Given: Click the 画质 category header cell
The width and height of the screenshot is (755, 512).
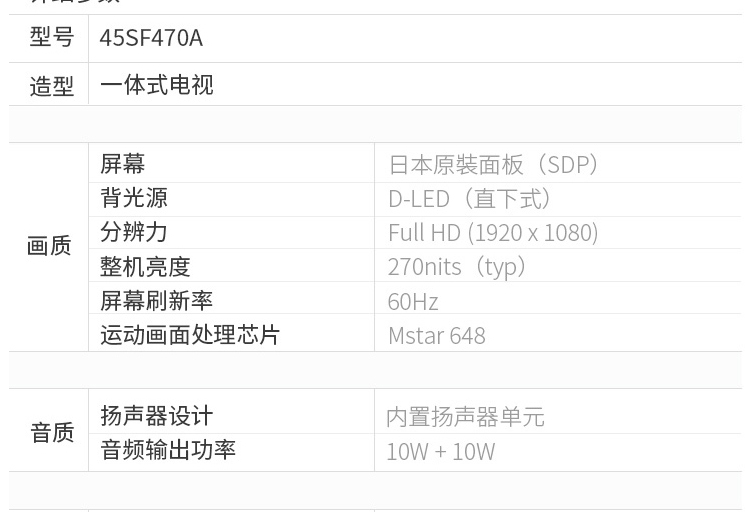Looking at the screenshot, I should pos(49,247).
